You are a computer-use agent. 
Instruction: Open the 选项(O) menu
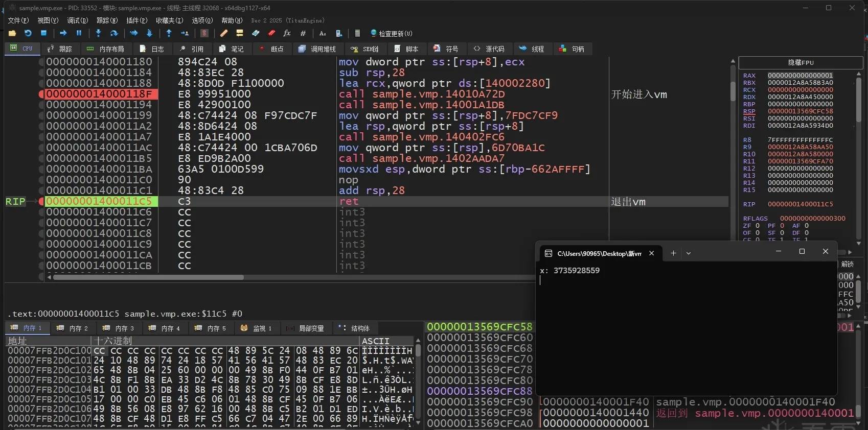click(202, 20)
